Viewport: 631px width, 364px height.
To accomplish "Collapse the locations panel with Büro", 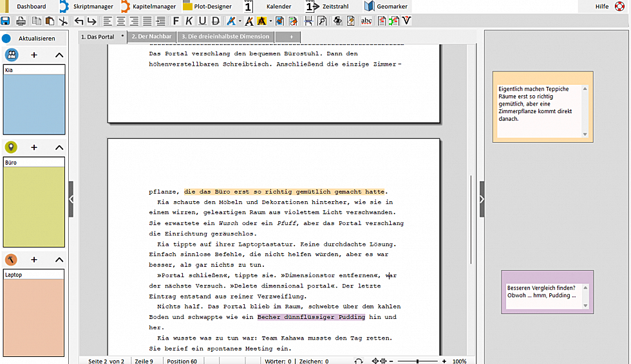I will point(59,148).
